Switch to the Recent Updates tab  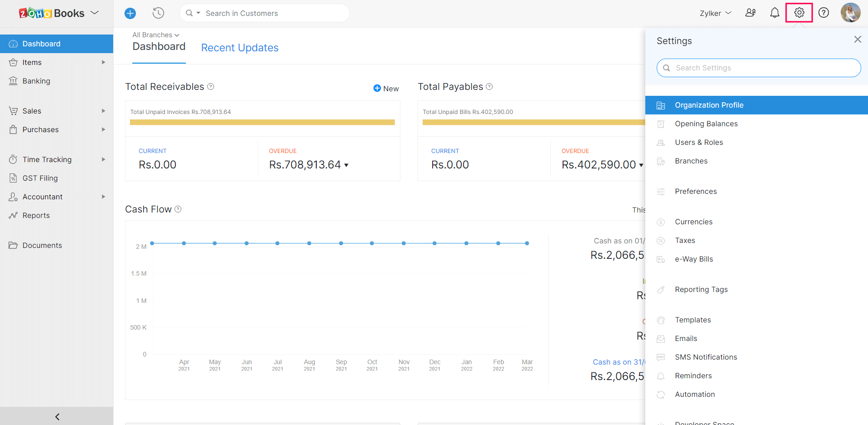pyautogui.click(x=239, y=48)
